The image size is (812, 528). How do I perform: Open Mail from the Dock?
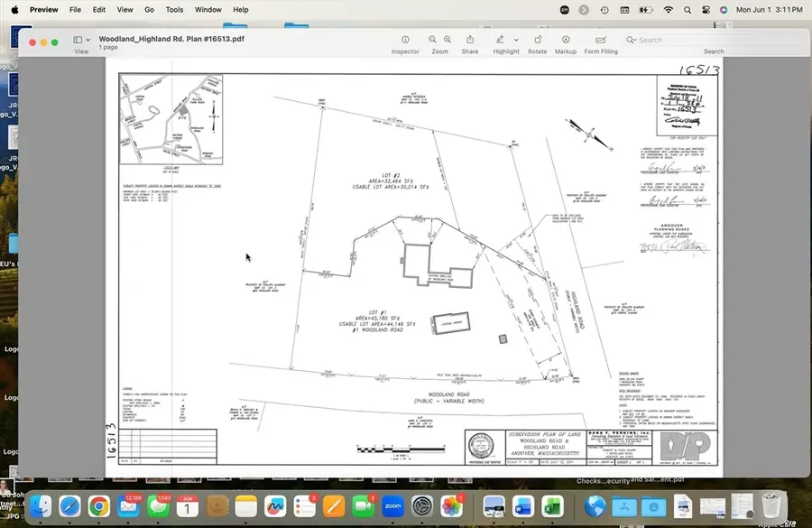128,505
